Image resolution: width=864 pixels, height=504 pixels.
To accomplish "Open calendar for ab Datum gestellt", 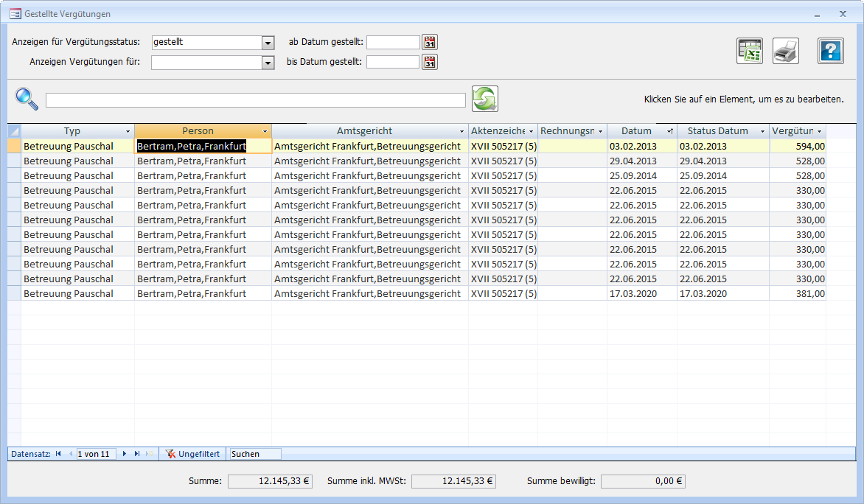I will click(430, 42).
